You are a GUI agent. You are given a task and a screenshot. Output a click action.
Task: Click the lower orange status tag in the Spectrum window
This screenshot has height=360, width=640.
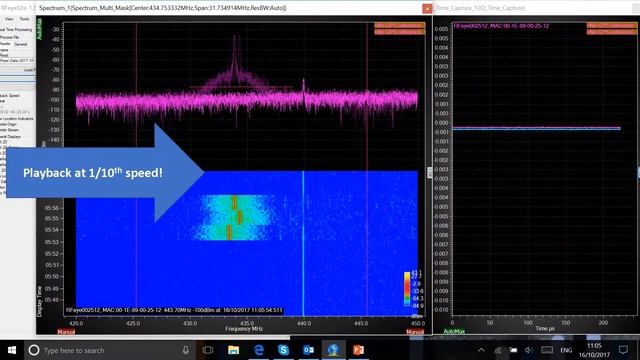point(399,32)
